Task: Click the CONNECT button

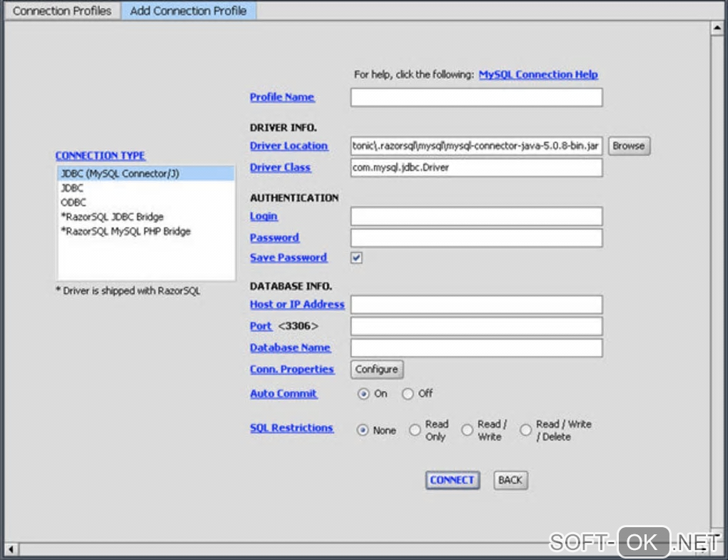Action: coord(453,480)
